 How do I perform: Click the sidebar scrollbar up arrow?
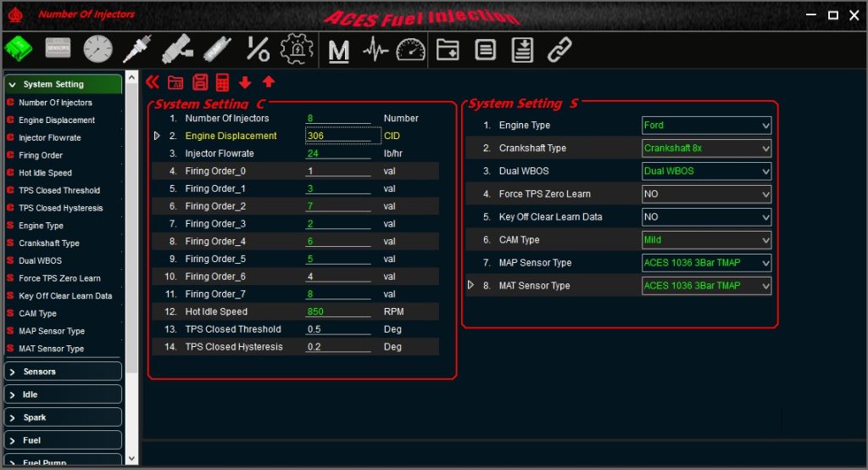tap(131, 77)
